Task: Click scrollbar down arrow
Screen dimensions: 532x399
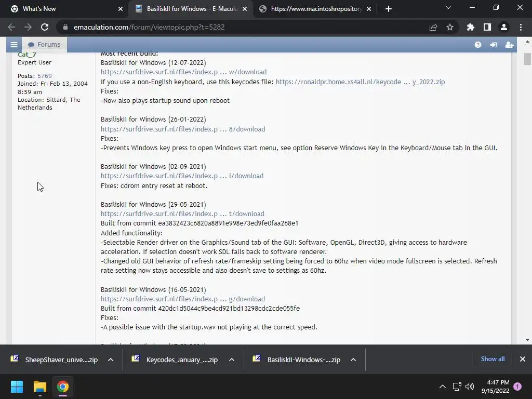Action: click(x=527, y=340)
